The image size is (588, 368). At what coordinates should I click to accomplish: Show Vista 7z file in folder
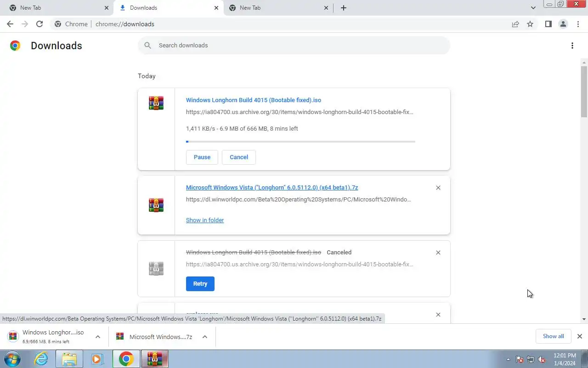point(205,220)
